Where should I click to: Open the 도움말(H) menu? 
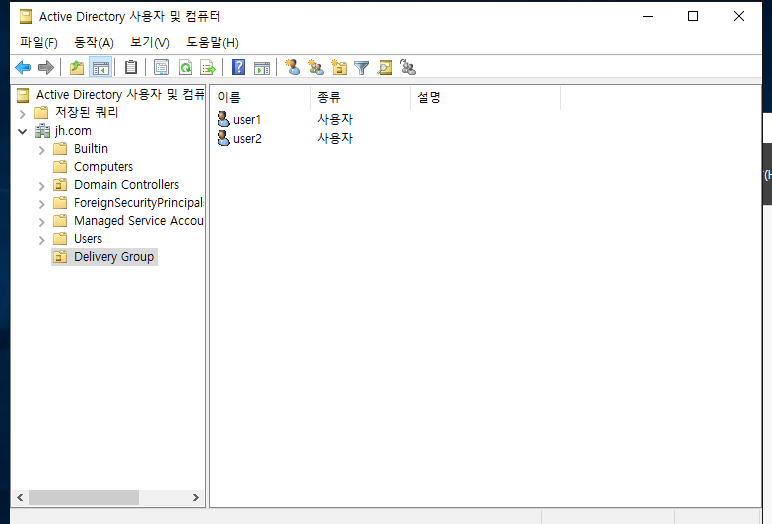tap(212, 42)
